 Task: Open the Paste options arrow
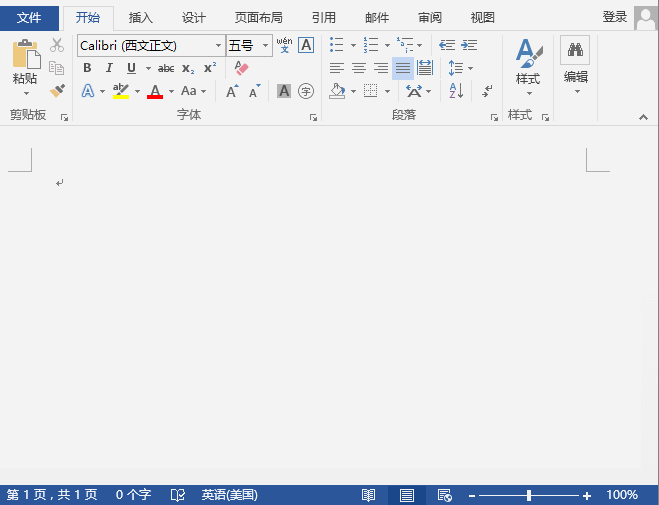pyautogui.click(x=26, y=93)
